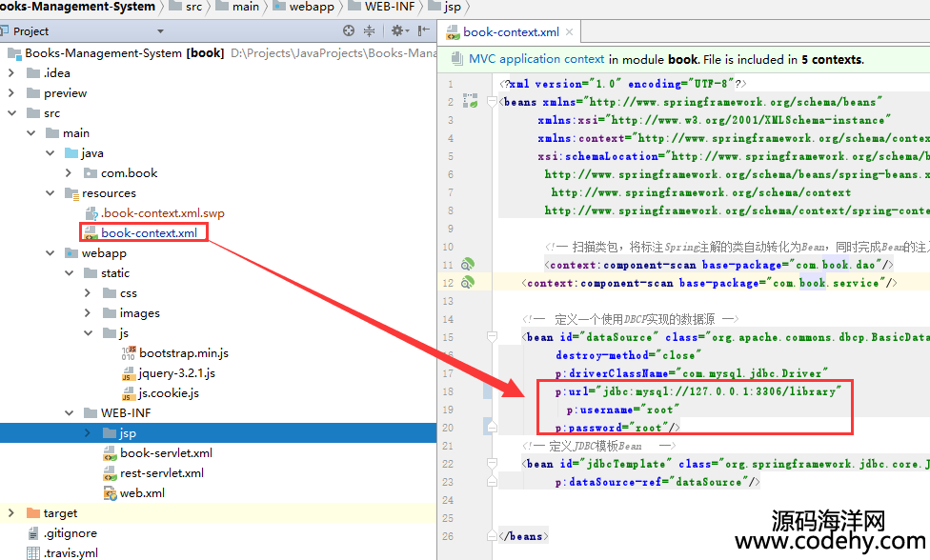Select .travis.yml file in tree
Image resolution: width=930 pixels, height=560 pixels.
coord(62,553)
